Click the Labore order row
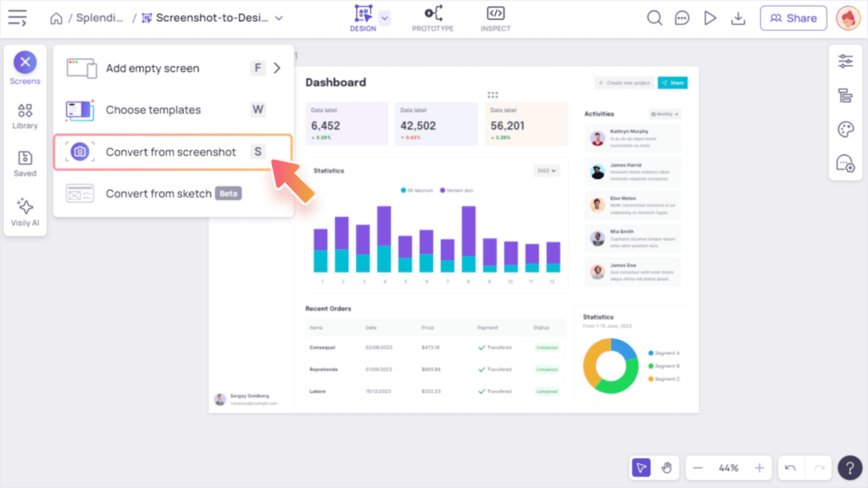This screenshot has width=868, height=488. pos(435,391)
